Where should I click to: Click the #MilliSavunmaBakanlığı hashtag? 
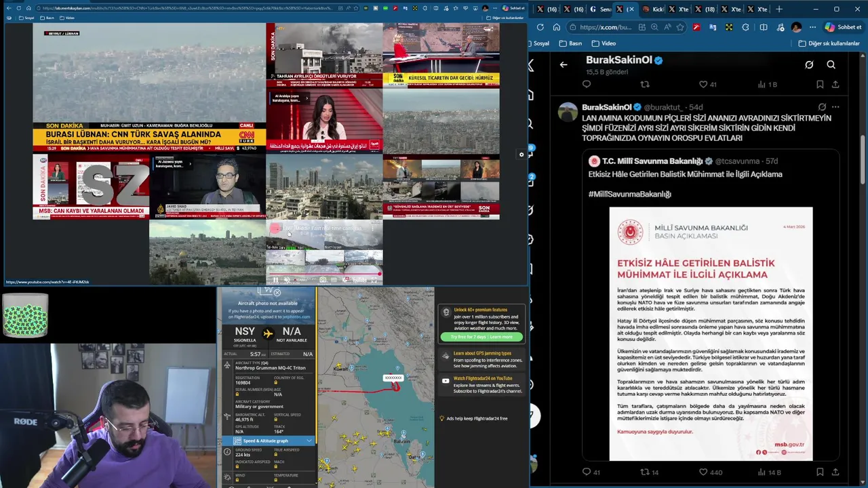(x=630, y=194)
